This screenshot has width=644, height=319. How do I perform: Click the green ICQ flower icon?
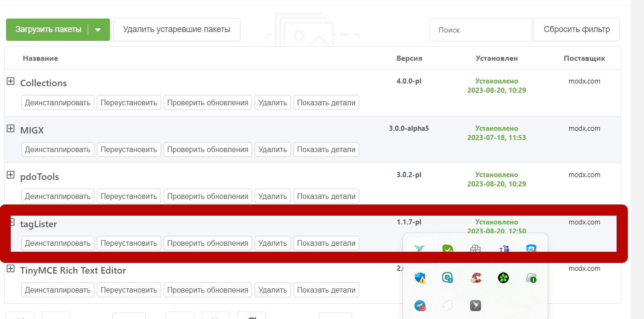(503, 278)
